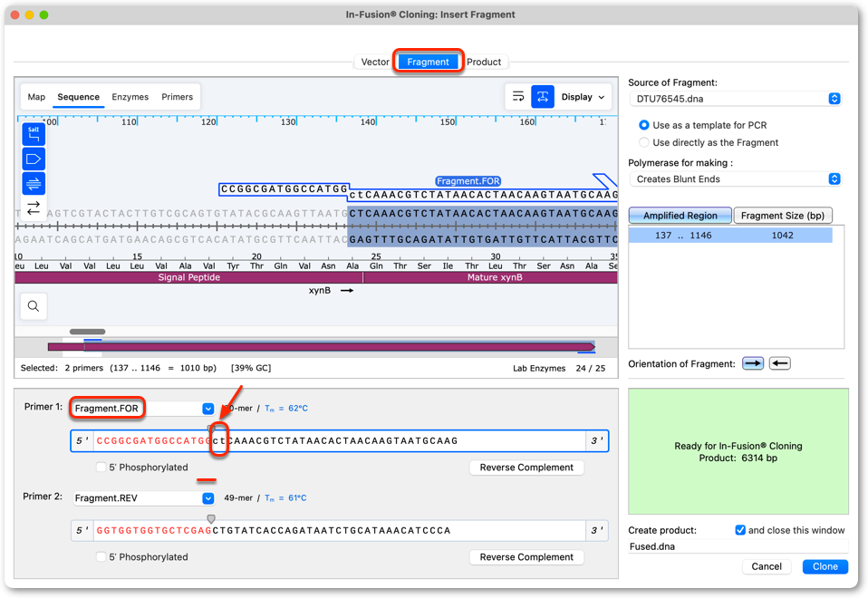Check Primer 1 5' Phosphorylated box
This screenshot has height=598, width=868.
[x=101, y=468]
